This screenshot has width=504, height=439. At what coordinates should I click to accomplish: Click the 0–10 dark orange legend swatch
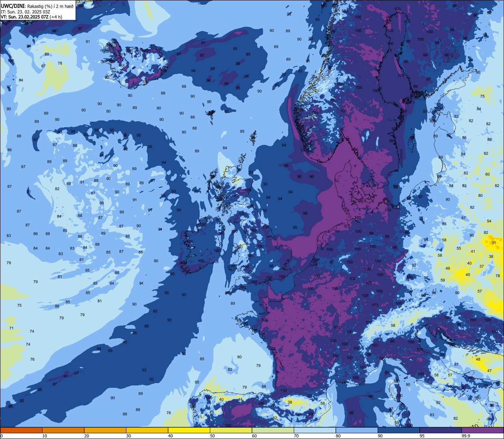click(x=21, y=430)
